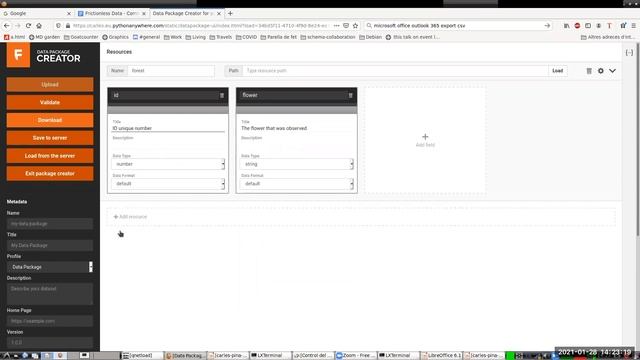Click the Pocket save icon in the address bar

pyautogui.click(x=346, y=25)
